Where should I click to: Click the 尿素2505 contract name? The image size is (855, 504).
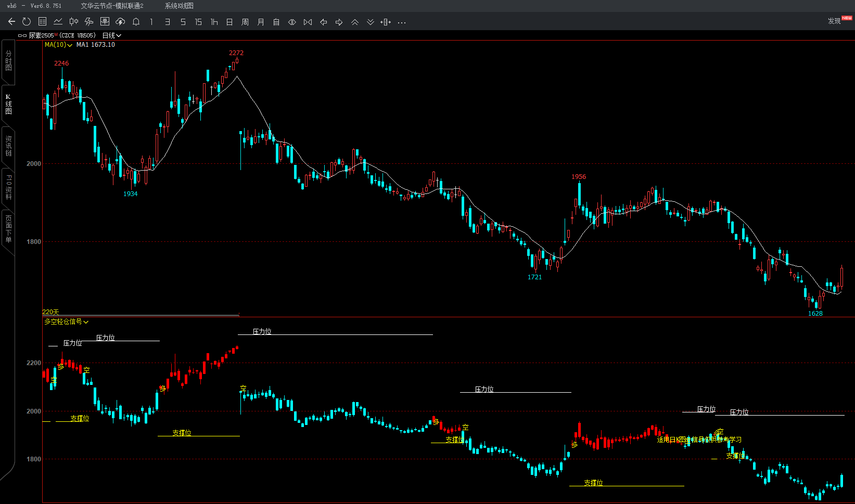tap(42, 35)
